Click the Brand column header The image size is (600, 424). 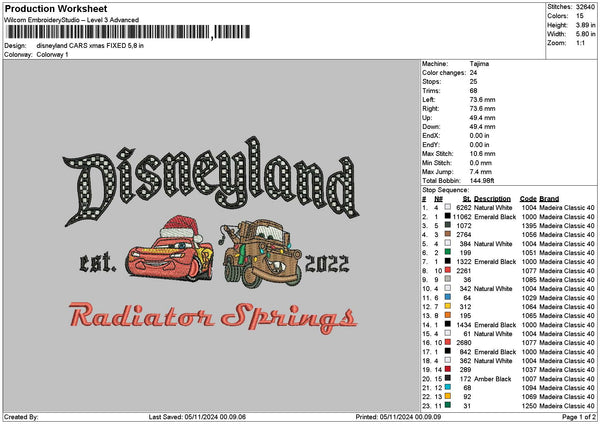(549, 199)
